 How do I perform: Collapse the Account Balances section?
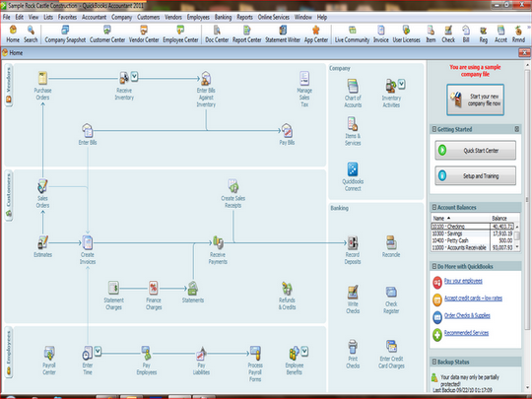(433, 207)
